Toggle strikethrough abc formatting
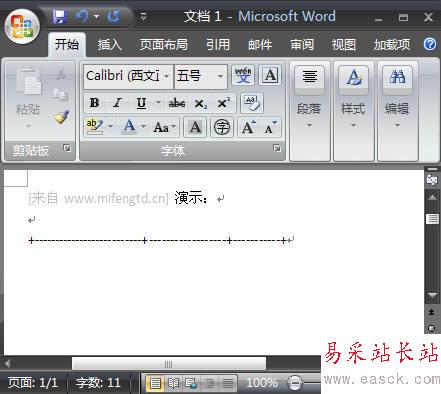 (x=177, y=103)
